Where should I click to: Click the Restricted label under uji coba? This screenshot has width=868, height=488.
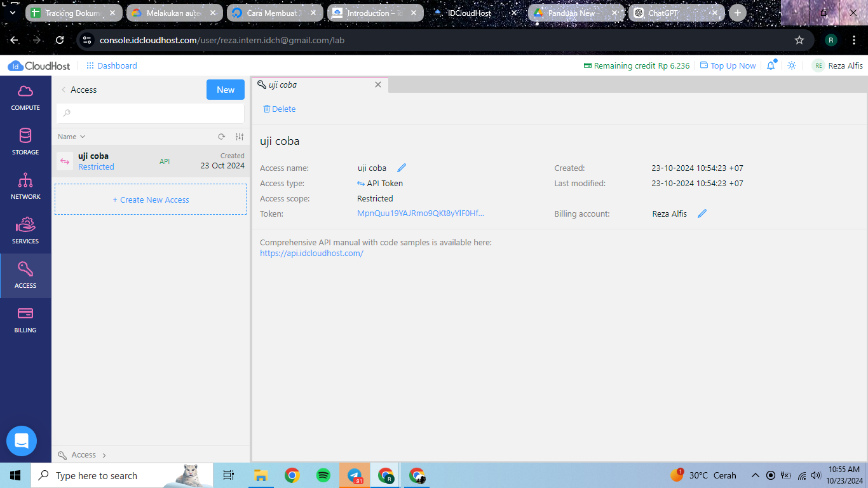(96, 167)
